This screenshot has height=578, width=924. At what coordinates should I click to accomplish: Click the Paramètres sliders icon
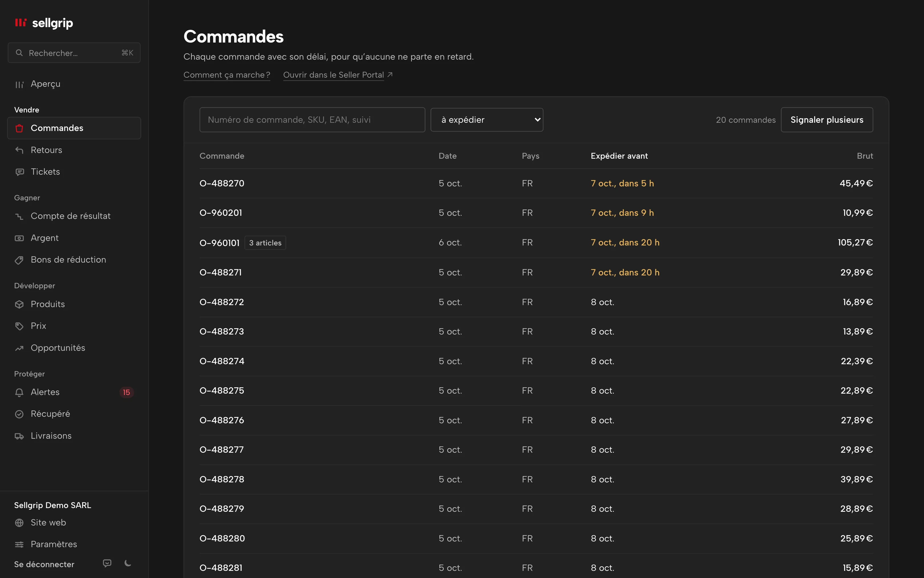tap(19, 544)
